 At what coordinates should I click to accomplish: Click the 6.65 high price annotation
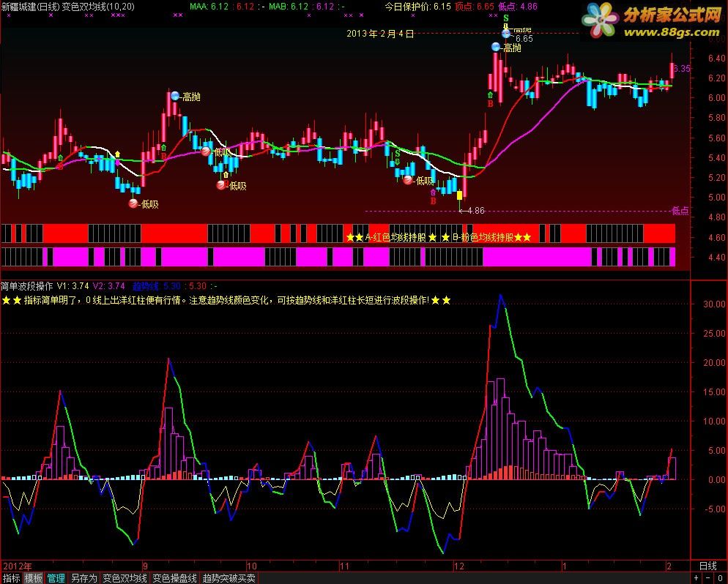click(524, 39)
